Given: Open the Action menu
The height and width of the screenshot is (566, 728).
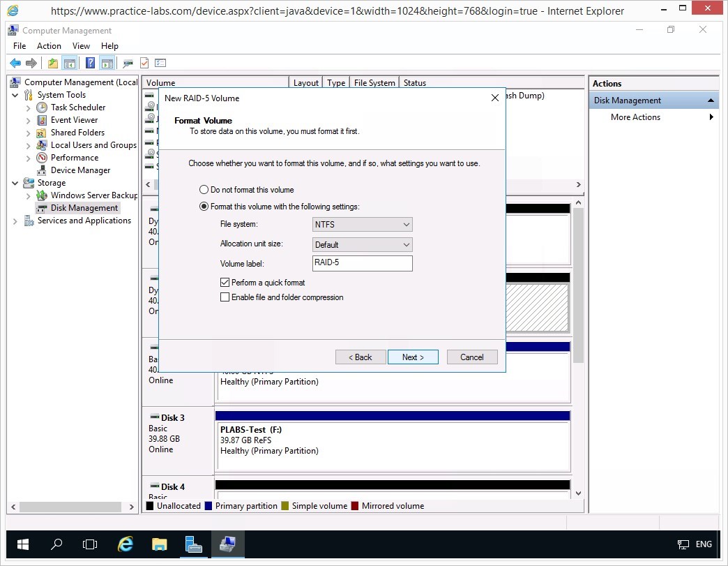Looking at the screenshot, I should (x=49, y=46).
